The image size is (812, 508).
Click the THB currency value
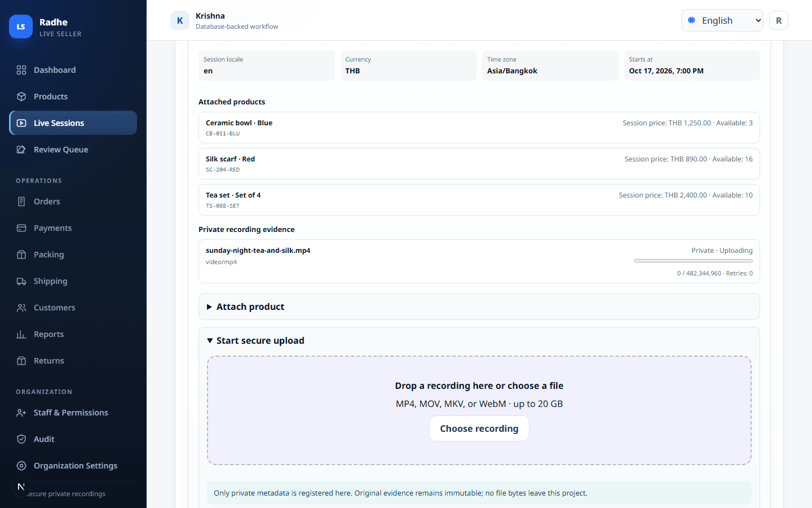352,71
